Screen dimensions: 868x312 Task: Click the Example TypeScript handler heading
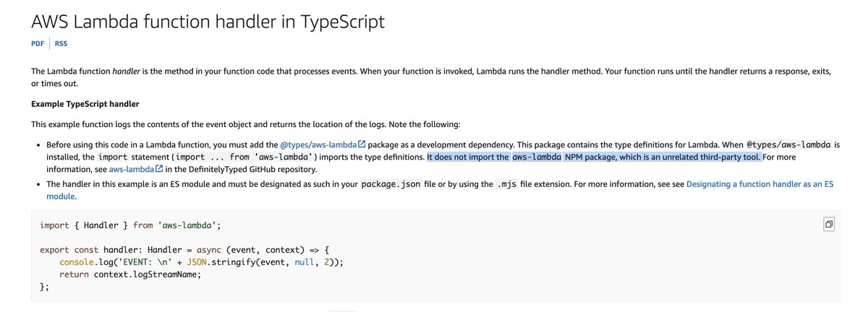(x=85, y=104)
